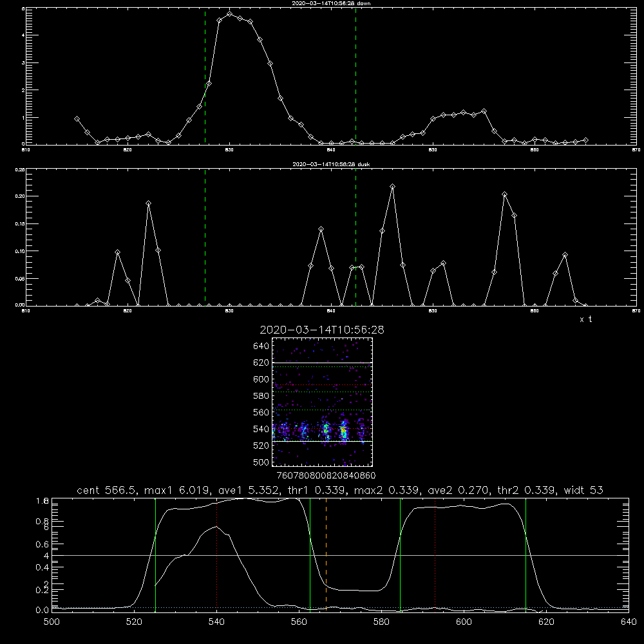Click the x-axis label 640 in bottom plot

click(x=629, y=622)
